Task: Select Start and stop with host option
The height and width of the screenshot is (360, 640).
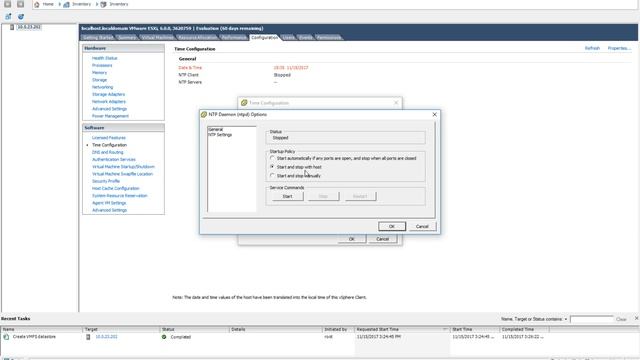Action: click(272, 167)
